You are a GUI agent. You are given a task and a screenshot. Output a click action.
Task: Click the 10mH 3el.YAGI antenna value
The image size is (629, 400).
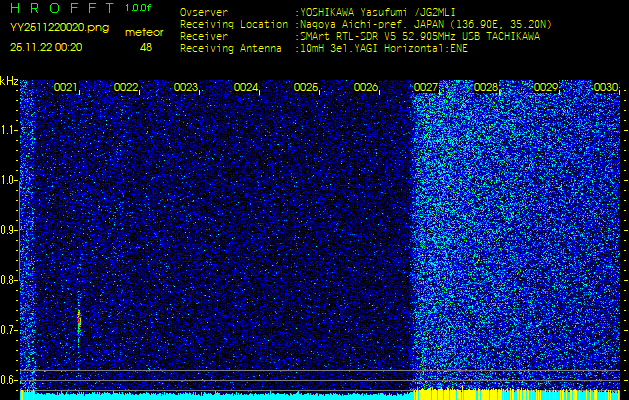[384, 49]
